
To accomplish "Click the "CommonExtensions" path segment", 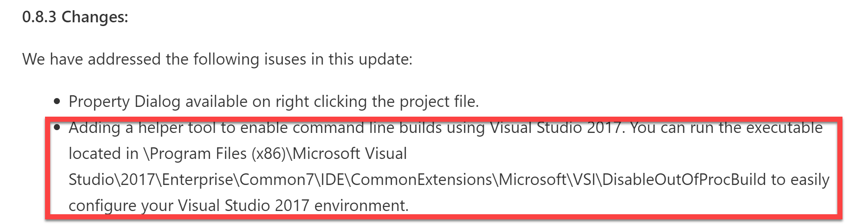I will coord(421,179).
